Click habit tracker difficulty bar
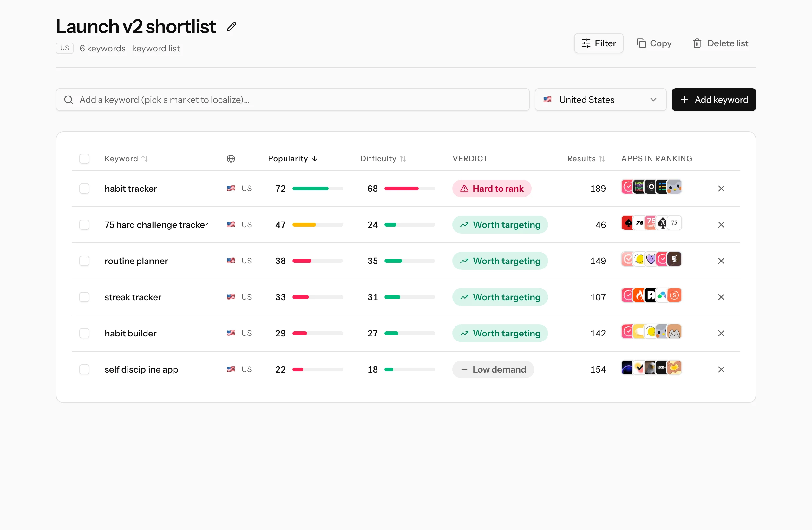The height and width of the screenshot is (530, 812). tap(410, 189)
